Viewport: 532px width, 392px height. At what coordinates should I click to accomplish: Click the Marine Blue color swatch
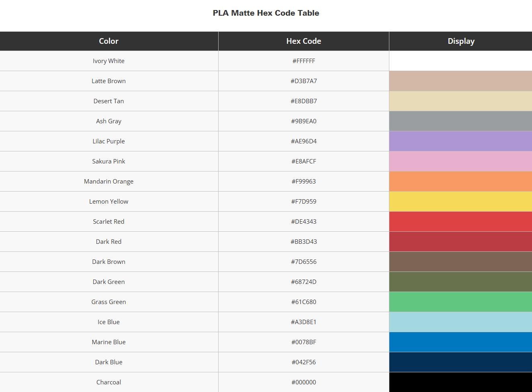(x=460, y=342)
